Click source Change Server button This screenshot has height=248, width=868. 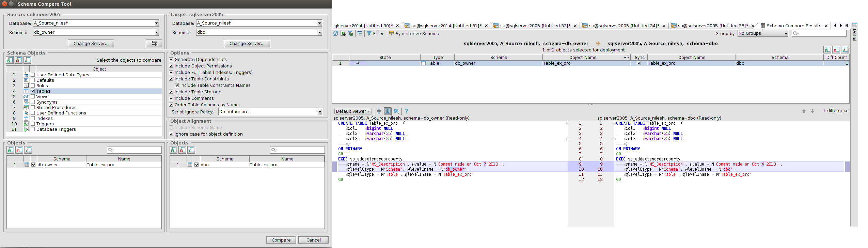point(91,43)
